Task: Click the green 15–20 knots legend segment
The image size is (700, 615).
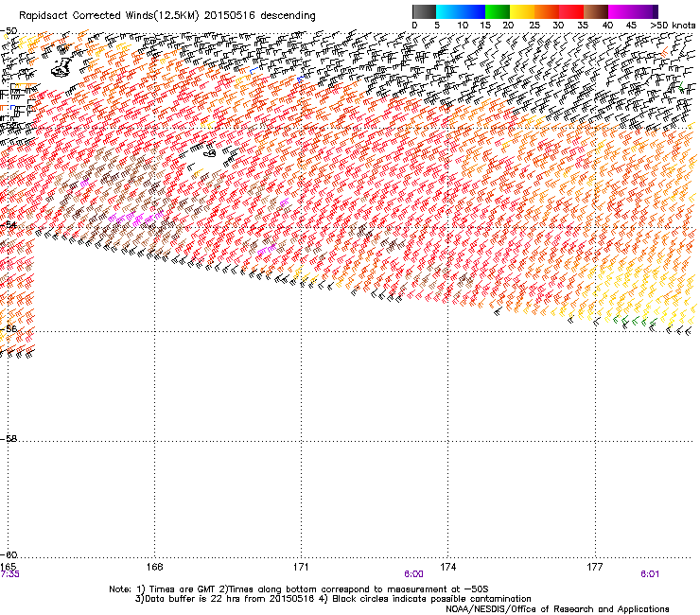Action: click(x=498, y=11)
